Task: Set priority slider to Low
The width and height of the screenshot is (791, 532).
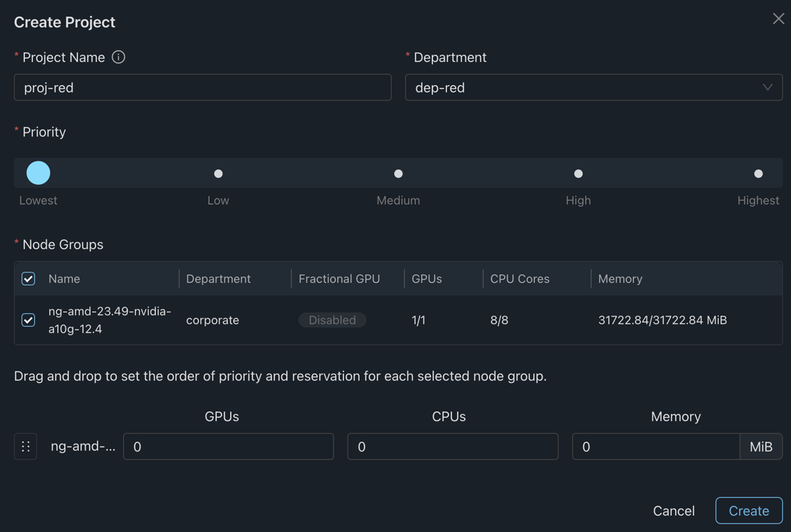Action: 218,173
